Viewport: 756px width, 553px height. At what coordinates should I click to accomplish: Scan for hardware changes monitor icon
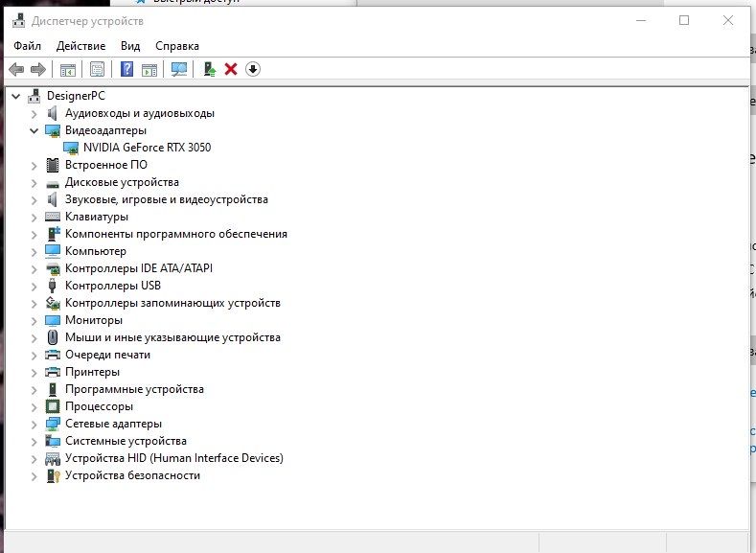[179, 69]
